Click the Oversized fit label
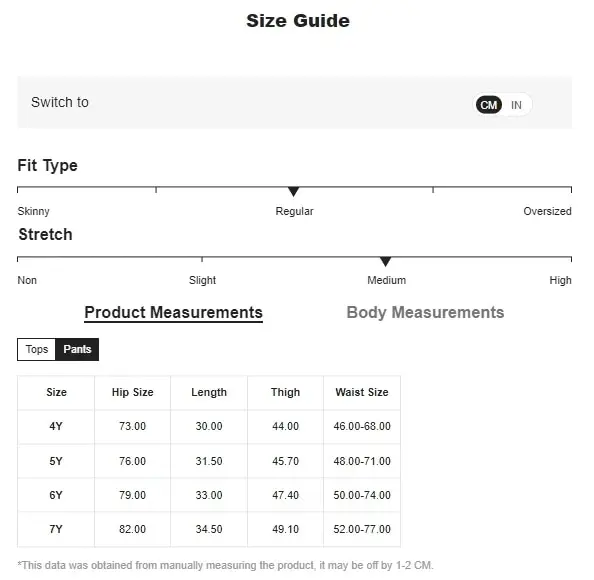This screenshot has height=580, width=594. (547, 211)
